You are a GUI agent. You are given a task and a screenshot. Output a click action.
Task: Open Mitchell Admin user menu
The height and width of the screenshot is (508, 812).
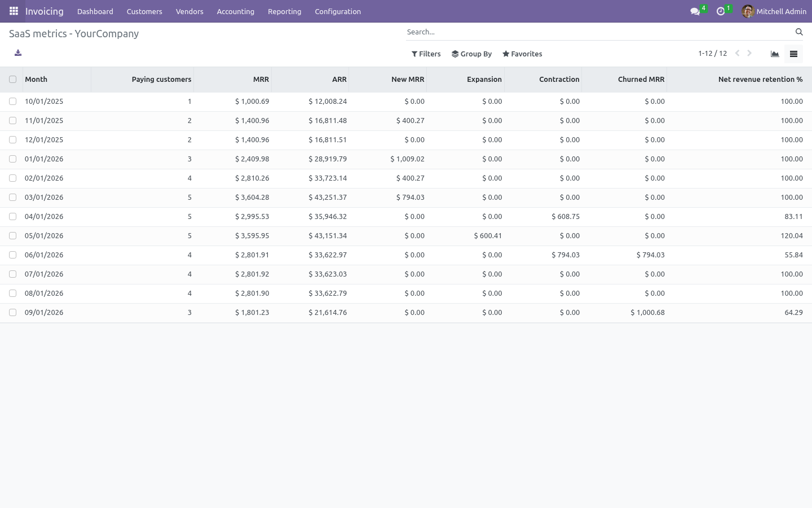point(774,11)
